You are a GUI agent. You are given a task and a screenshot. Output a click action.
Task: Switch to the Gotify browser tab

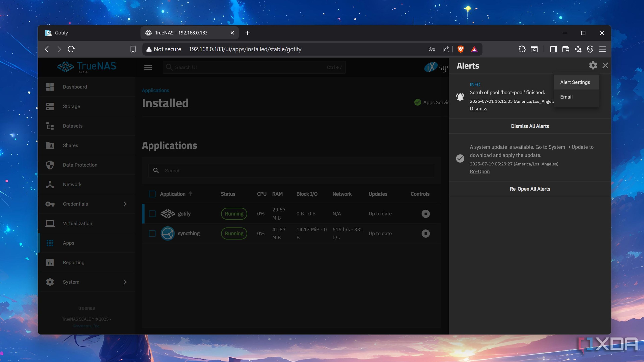pos(90,33)
